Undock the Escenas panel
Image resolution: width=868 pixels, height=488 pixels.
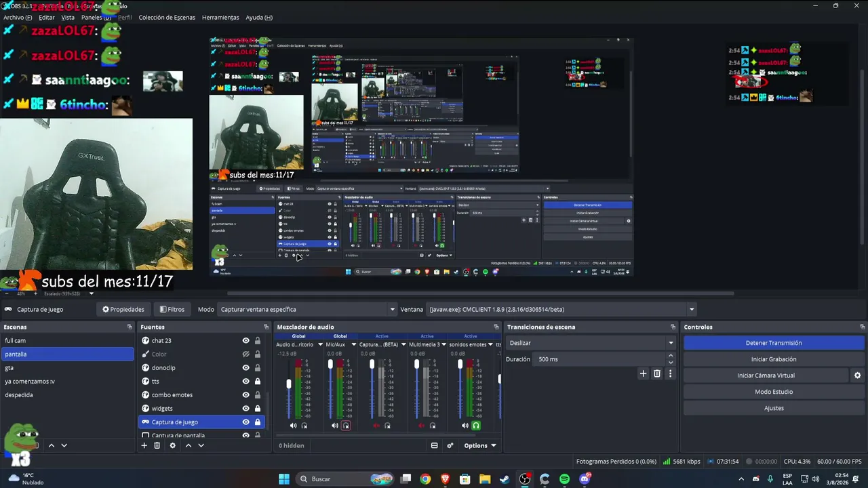pyautogui.click(x=130, y=327)
